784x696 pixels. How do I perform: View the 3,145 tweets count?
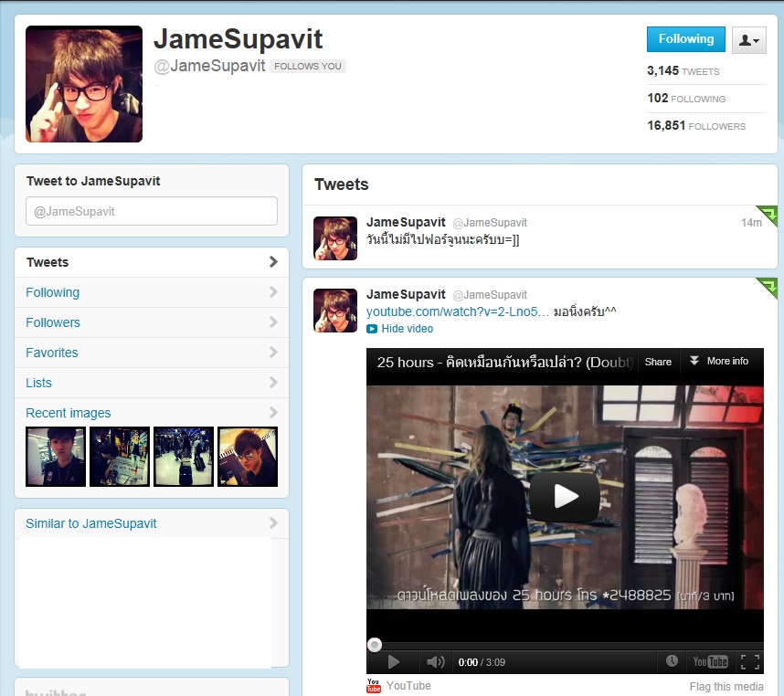coord(683,71)
